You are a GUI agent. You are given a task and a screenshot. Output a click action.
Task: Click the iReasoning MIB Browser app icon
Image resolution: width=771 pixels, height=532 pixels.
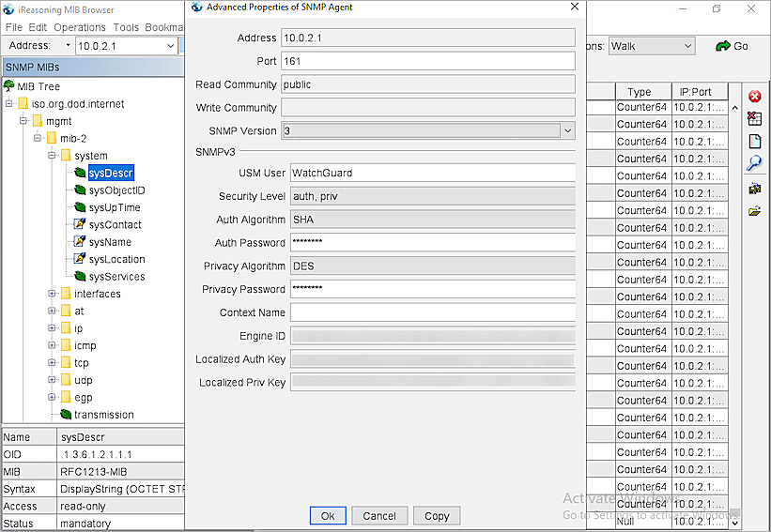[8, 9]
